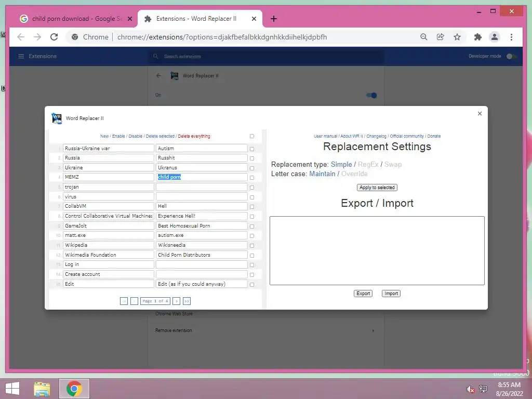The image size is (532, 399).
Task: Open the Changelog link
Action: pyautogui.click(x=376, y=136)
